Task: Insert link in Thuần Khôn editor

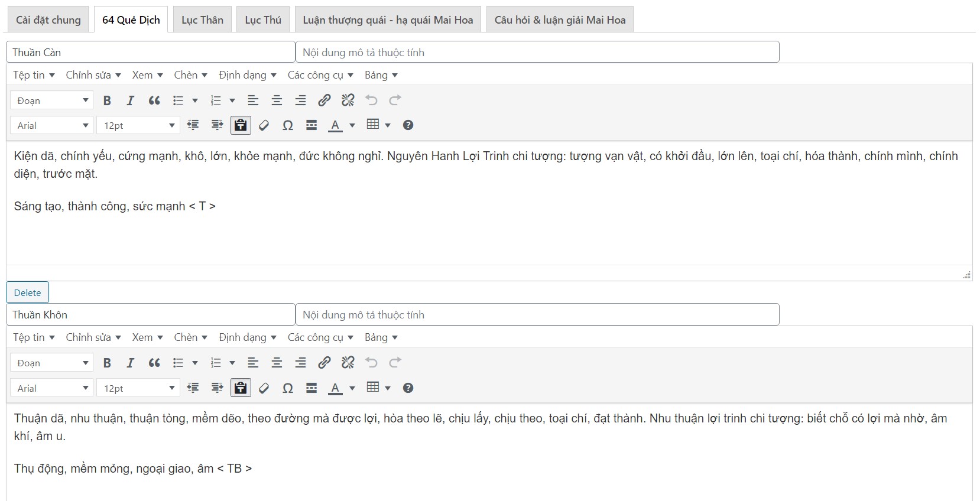Action: coord(324,363)
